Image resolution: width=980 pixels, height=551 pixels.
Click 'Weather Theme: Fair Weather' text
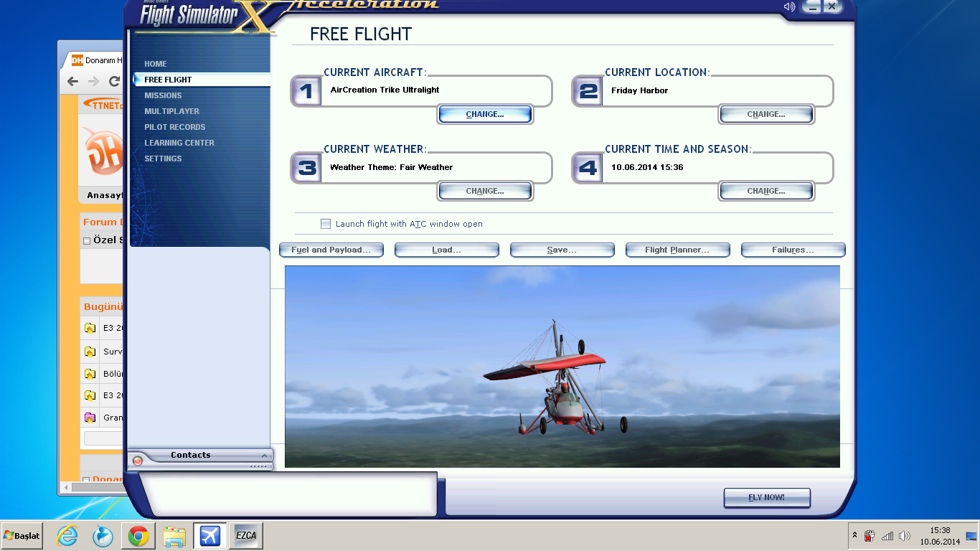392,167
